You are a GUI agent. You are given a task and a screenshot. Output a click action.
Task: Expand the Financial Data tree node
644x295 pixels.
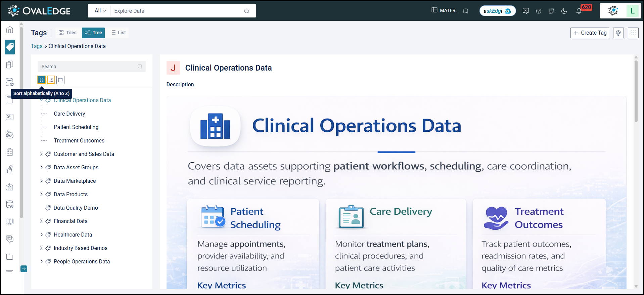pyautogui.click(x=41, y=221)
